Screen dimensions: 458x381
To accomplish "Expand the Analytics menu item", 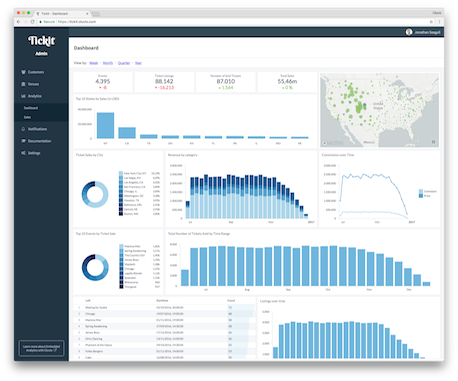I will (35, 96).
